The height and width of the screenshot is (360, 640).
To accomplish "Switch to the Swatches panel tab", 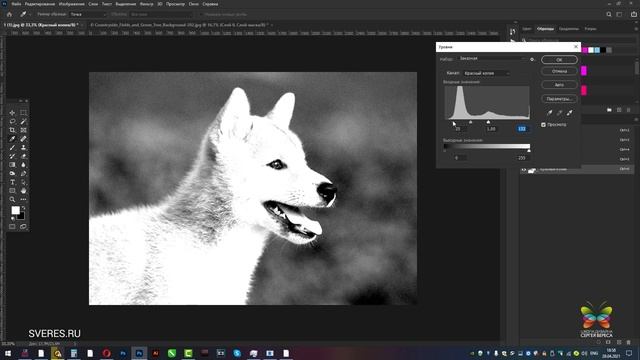I will pyautogui.click(x=545, y=29).
